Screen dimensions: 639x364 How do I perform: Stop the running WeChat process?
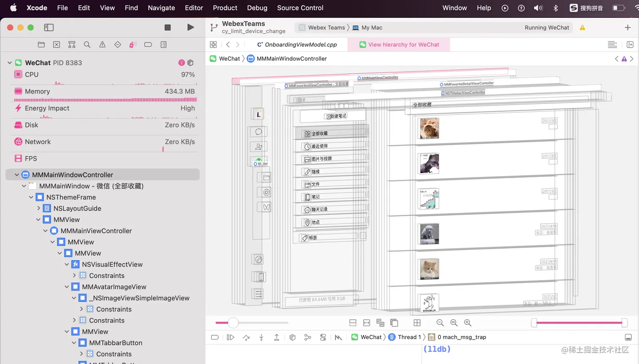tap(167, 27)
